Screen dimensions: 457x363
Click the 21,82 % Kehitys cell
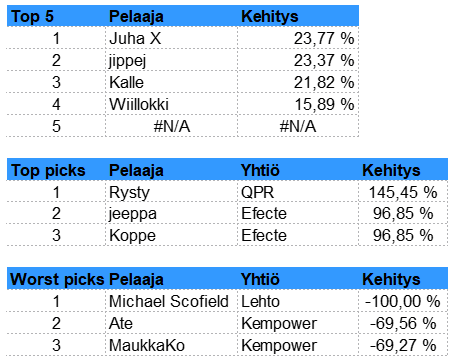point(298,82)
